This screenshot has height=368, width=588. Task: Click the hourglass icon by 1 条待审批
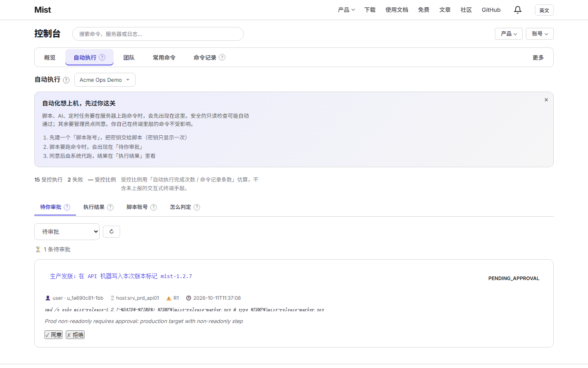[38, 249]
